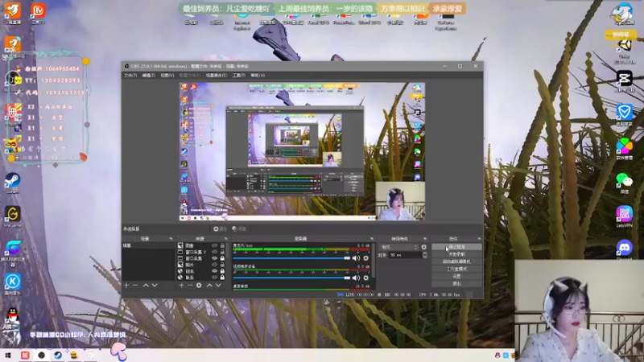The image size is (644, 362).
Task: Click transition duration 50 ms field
Action: click(x=405, y=255)
